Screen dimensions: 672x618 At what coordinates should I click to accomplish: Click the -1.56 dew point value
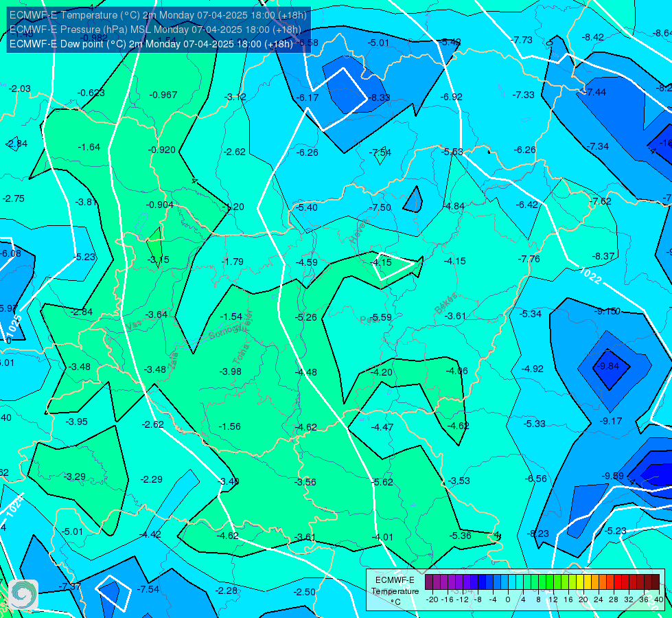point(229,426)
